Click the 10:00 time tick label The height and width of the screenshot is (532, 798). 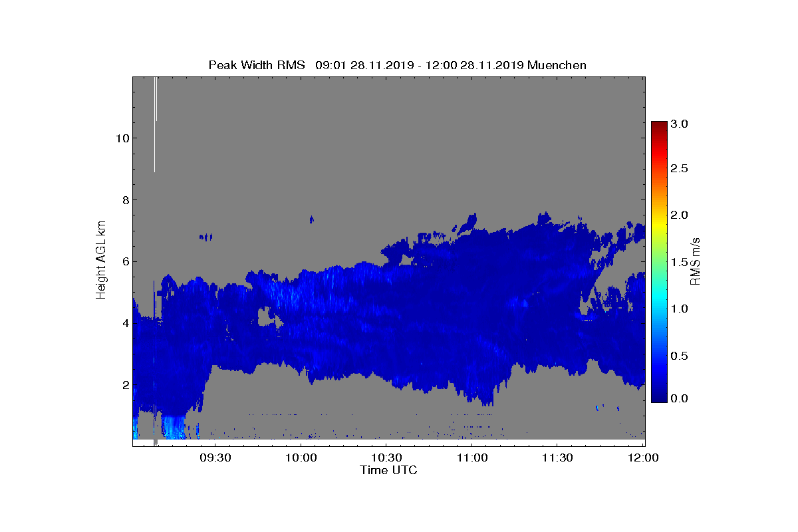coord(301,458)
